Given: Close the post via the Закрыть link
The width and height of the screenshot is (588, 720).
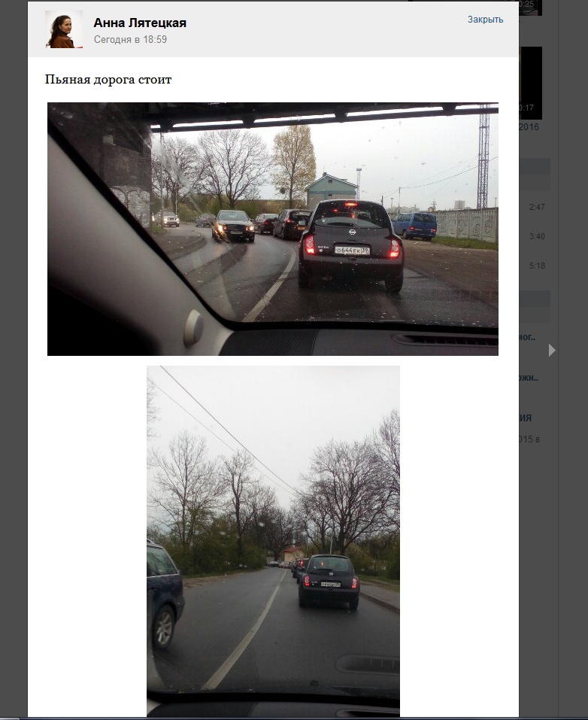Looking at the screenshot, I should [x=485, y=20].
